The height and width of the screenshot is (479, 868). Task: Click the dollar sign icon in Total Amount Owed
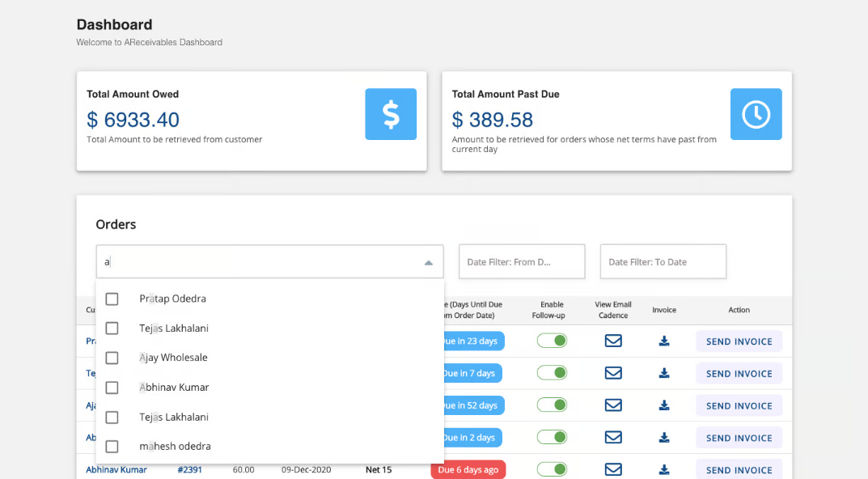391,114
